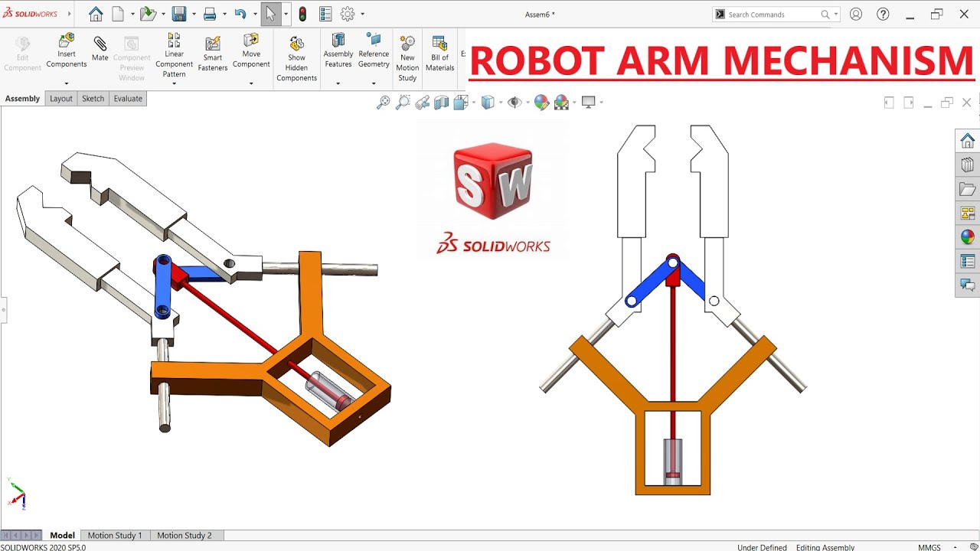This screenshot has height=551, width=980.
Task: Switch to the Sketch tab
Action: click(x=93, y=99)
